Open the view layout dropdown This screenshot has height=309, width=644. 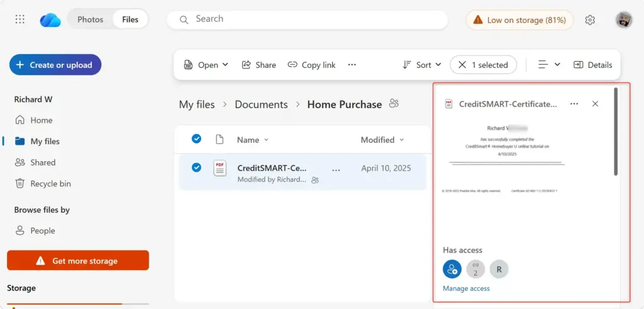point(549,65)
